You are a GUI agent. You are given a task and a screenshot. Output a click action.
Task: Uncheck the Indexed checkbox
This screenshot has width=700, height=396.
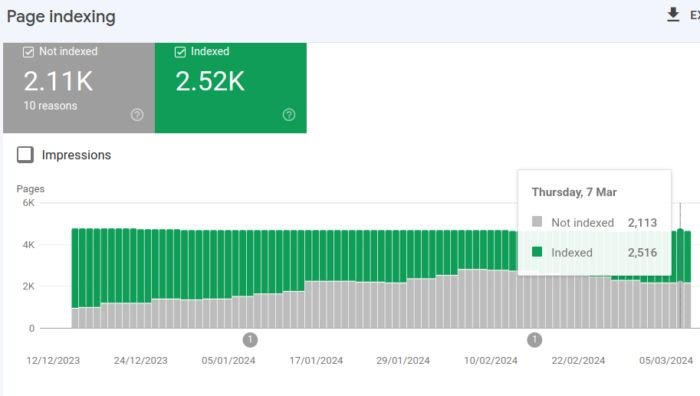(x=180, y=52)
